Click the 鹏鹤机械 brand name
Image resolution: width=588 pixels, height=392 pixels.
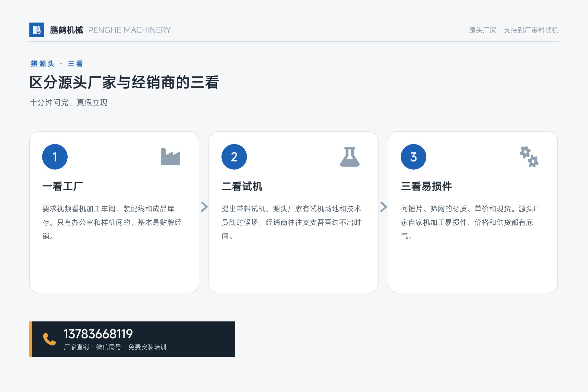66,30
